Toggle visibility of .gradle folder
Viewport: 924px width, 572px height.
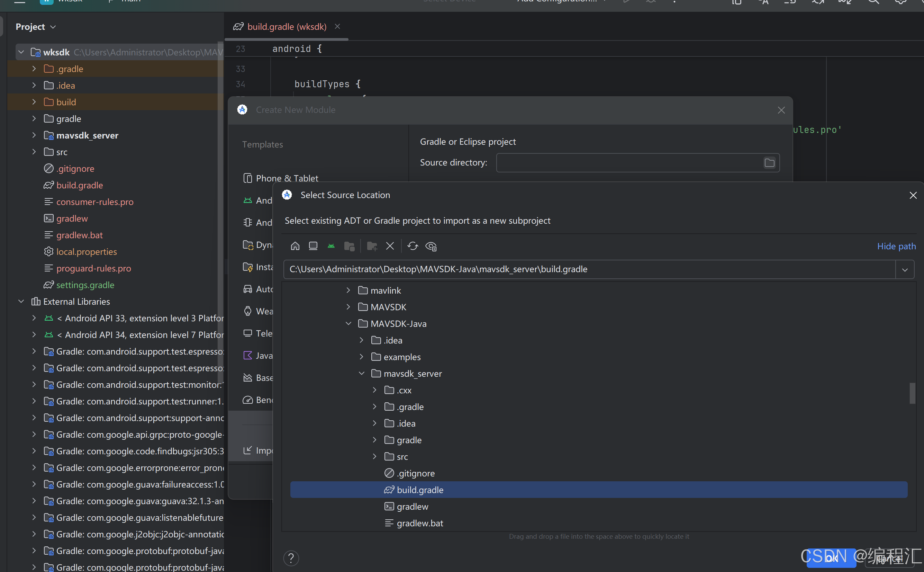(34, 69)
